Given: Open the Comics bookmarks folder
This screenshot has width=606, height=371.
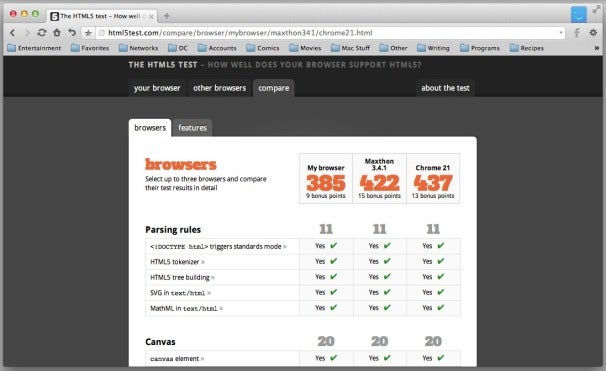Looking at the screenshot, I should pos(263,48).
